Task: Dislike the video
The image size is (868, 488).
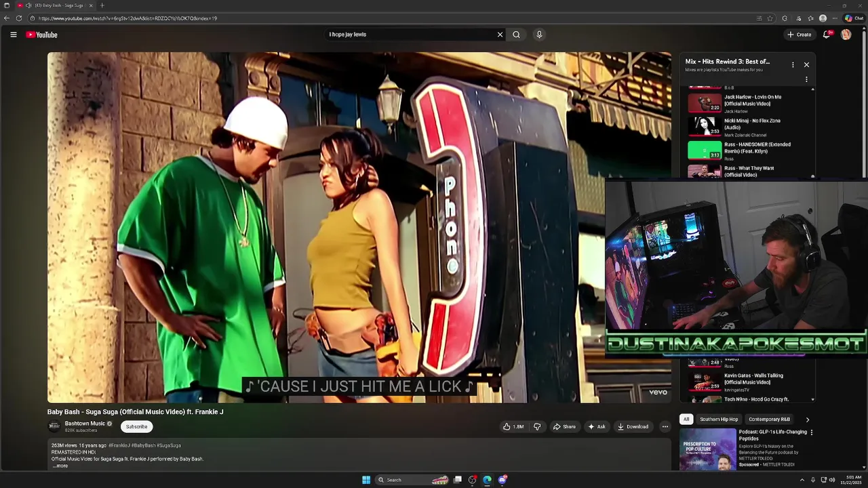Action: [x=537, y=426]
